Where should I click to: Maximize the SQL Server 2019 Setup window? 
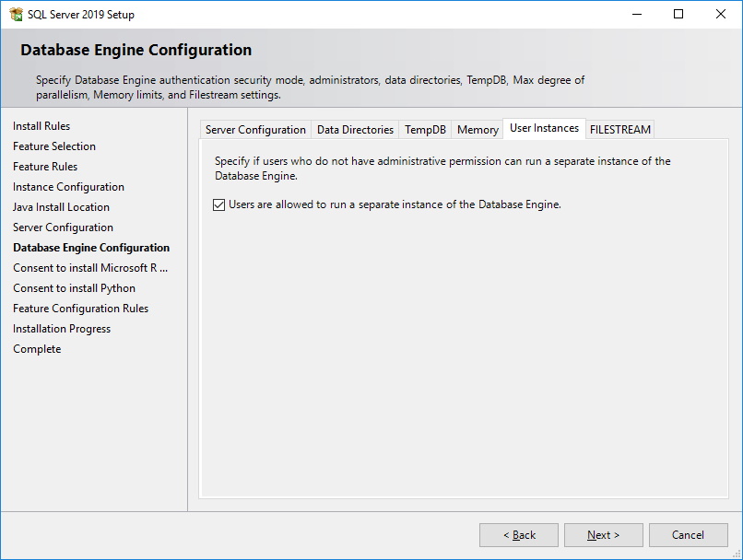tap(678, 14)
